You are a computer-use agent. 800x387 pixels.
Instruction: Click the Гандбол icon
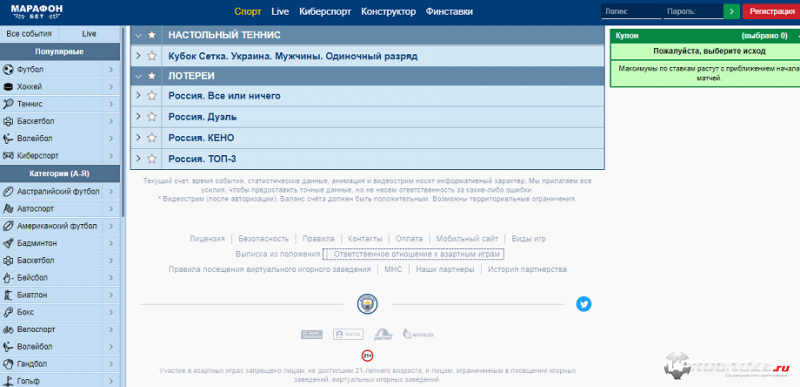coord(8,364)
